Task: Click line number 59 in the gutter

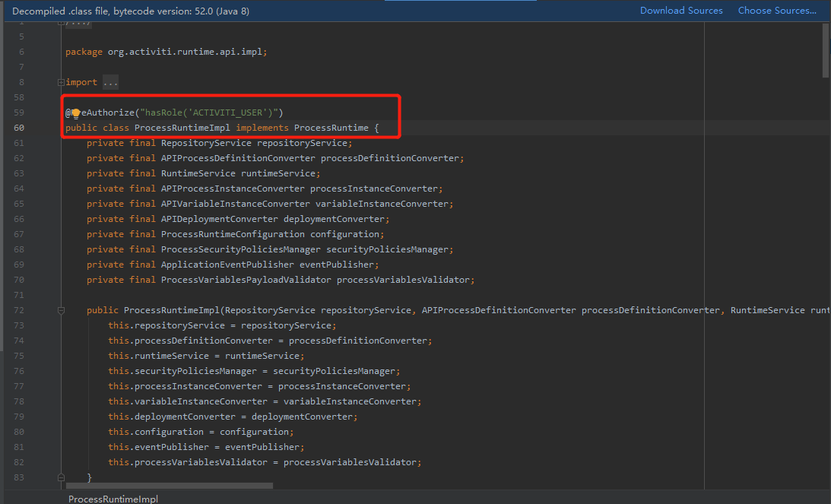Action: [21, 112]
